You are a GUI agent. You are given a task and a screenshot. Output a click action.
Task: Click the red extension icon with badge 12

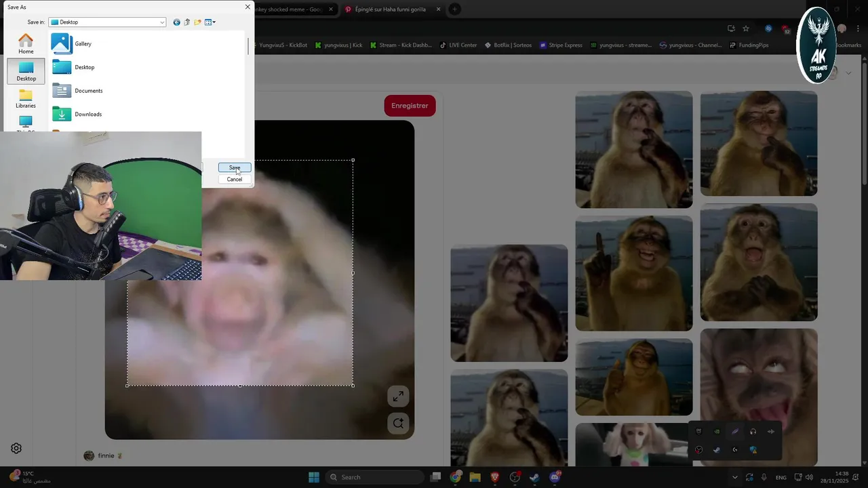pyautogui.click(x=786, y=29)
